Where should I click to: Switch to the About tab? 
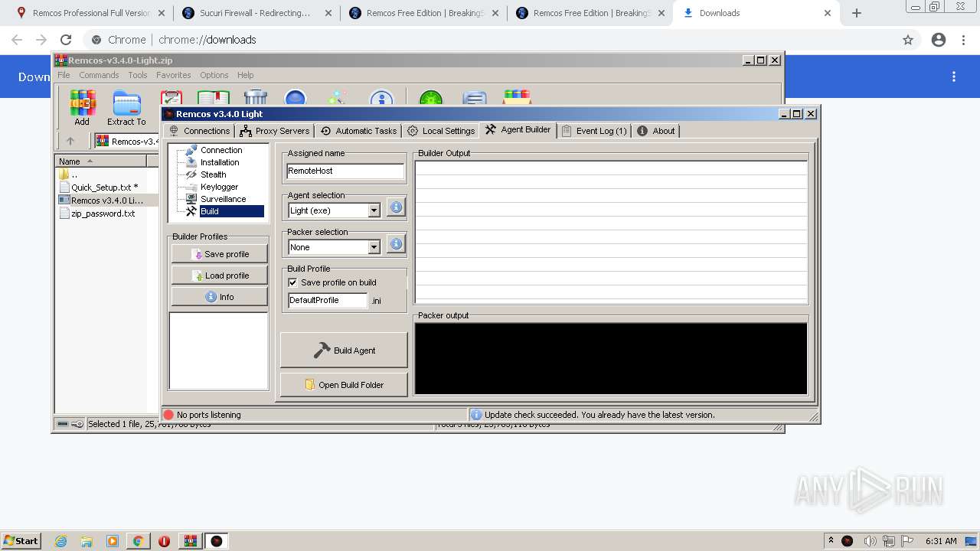(x=656, y=131)
